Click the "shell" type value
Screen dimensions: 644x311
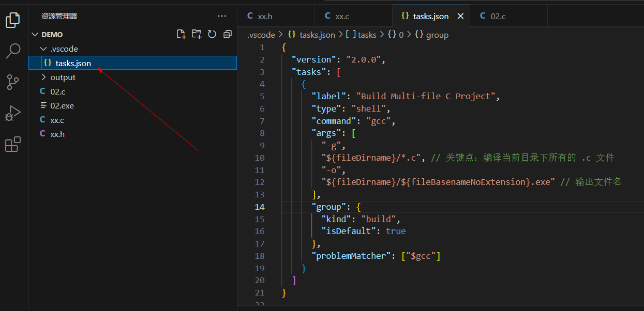(368, 108)
